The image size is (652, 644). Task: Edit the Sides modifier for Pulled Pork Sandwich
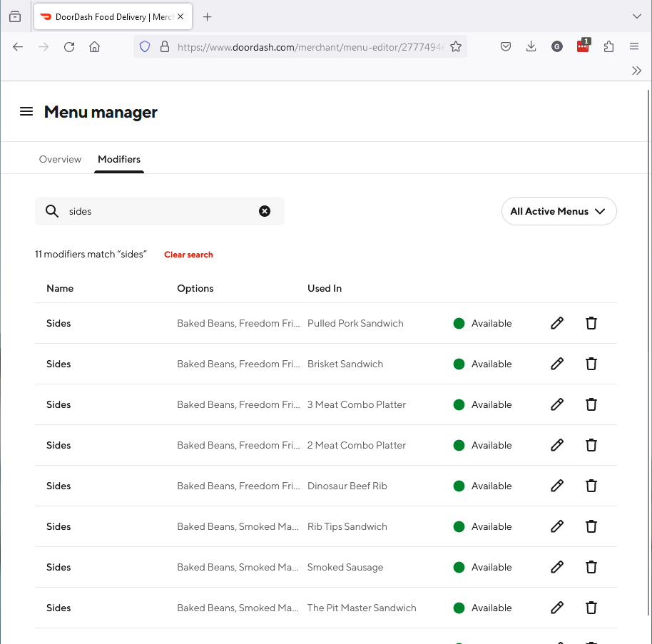pos(557,323)
